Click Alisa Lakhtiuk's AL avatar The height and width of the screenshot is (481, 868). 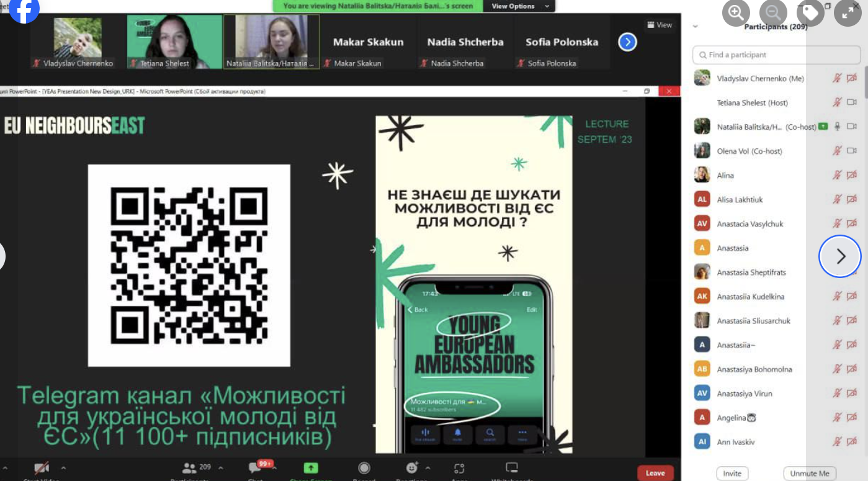coord(702,199)
